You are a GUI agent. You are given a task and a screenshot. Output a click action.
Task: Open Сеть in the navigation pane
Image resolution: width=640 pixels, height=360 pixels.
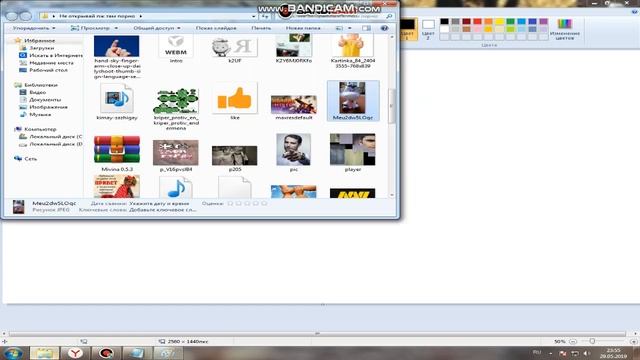point(31,158)
